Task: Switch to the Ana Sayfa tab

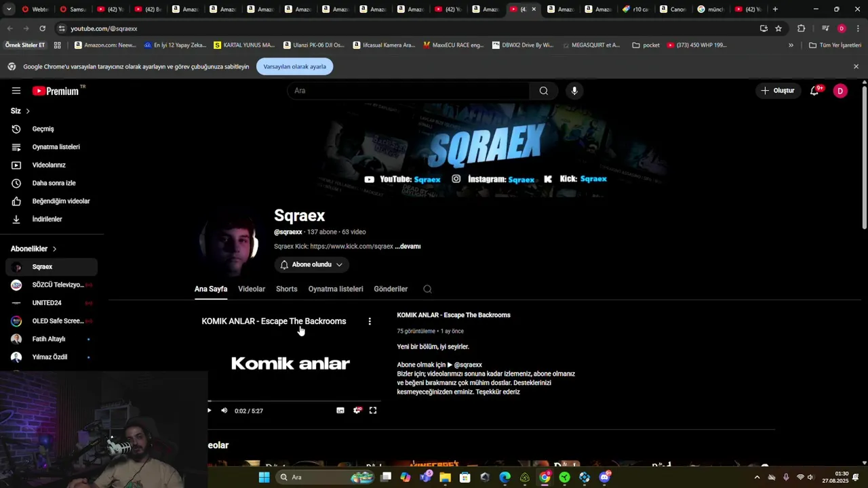Action: 211,289
